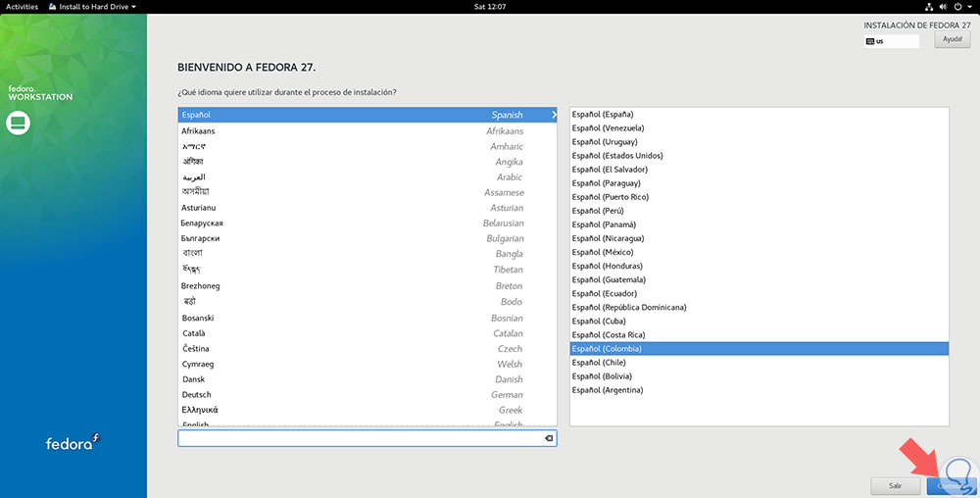
Task: Choose Español (Venezuela) locale
Action: point(759,128)
